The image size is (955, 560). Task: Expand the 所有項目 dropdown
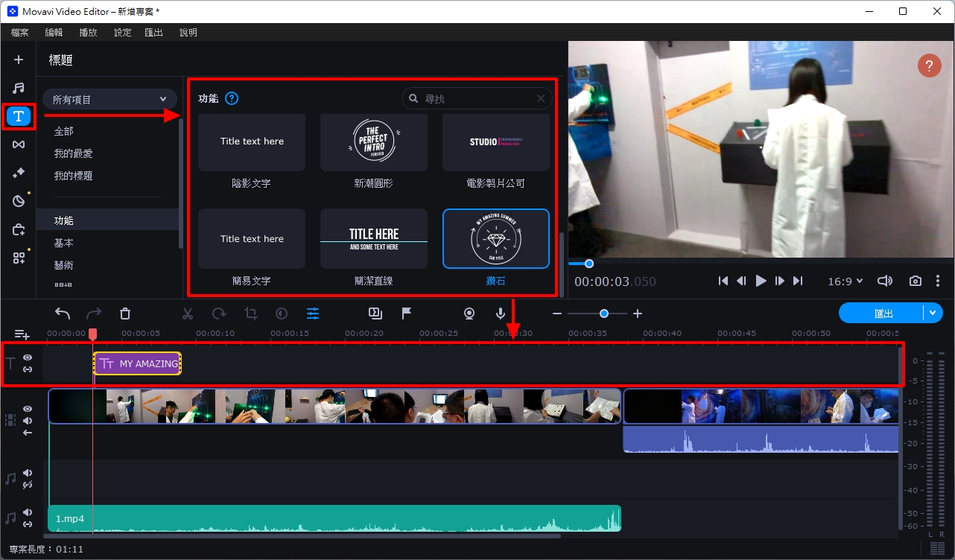tap(110, 99)
